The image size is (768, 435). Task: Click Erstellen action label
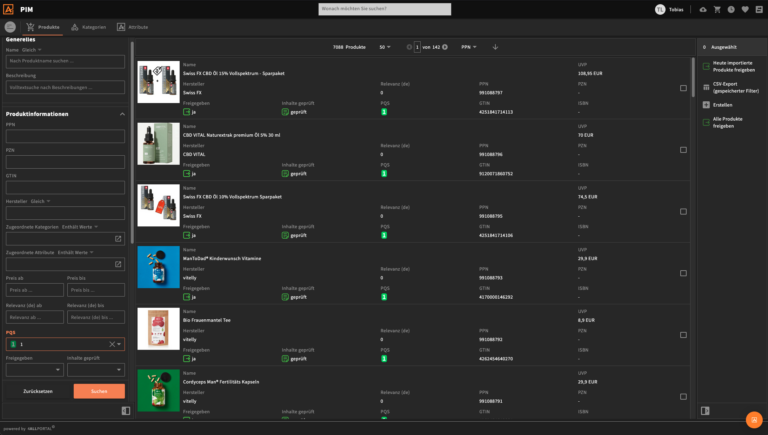pyautogui.click(x=722, y=105)
